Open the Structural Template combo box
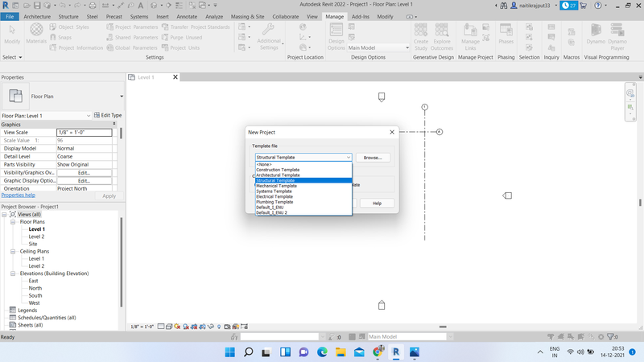Viewport: 644px width, 362px height. point(303,157)
